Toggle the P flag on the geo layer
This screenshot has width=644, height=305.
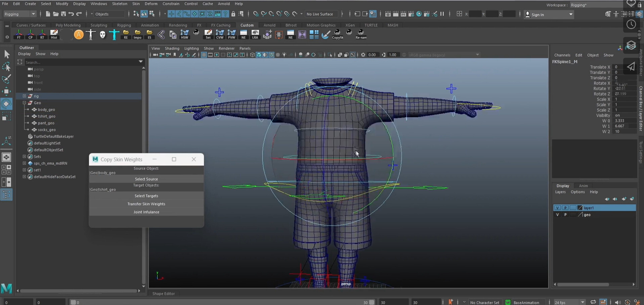[x=565, y=215]
